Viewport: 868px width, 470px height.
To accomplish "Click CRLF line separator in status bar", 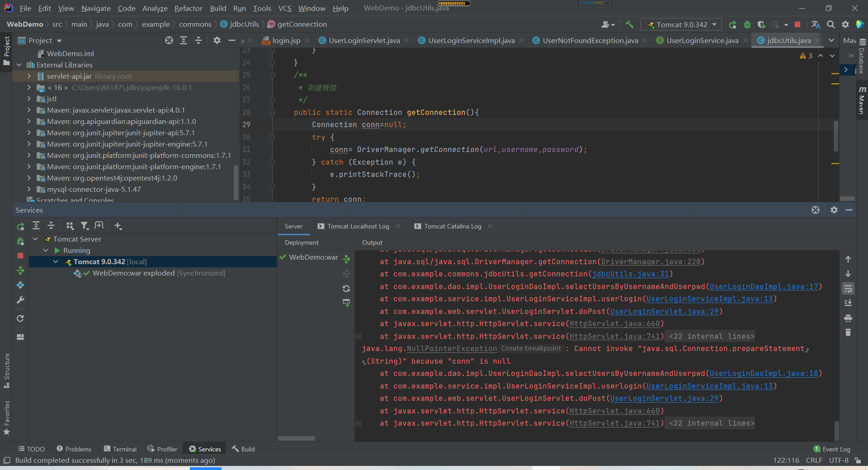I will point(814,460).
